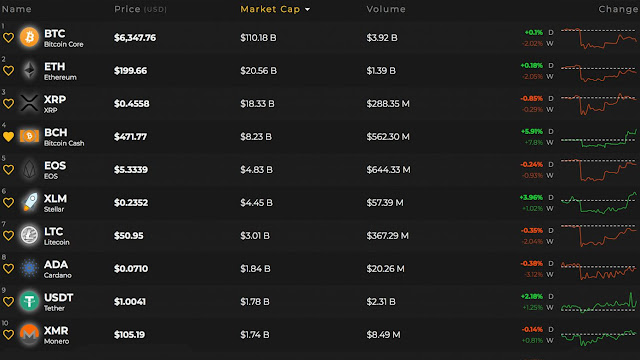The height and width of the screenshot is (360, 640).
Task: Open the Bitcoin Core name link
Action: (63, 44)
